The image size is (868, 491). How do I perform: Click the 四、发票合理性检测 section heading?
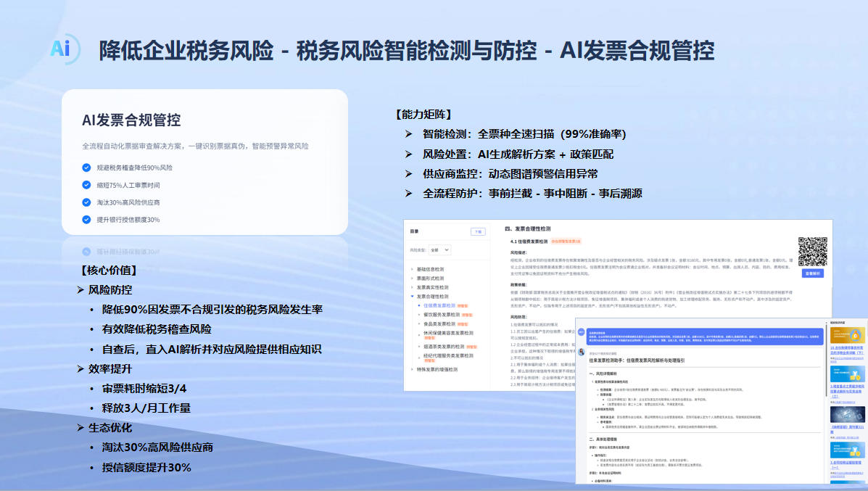click(x=528, y=228)
